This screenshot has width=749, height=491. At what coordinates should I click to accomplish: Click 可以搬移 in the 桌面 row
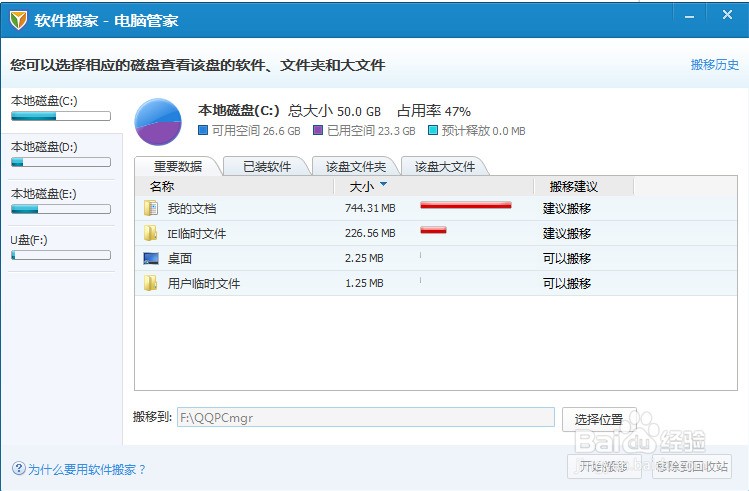click(x=567, y=258)
